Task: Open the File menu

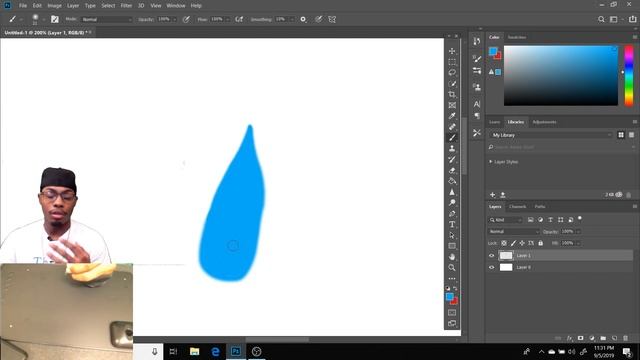Action: point(23,6)
